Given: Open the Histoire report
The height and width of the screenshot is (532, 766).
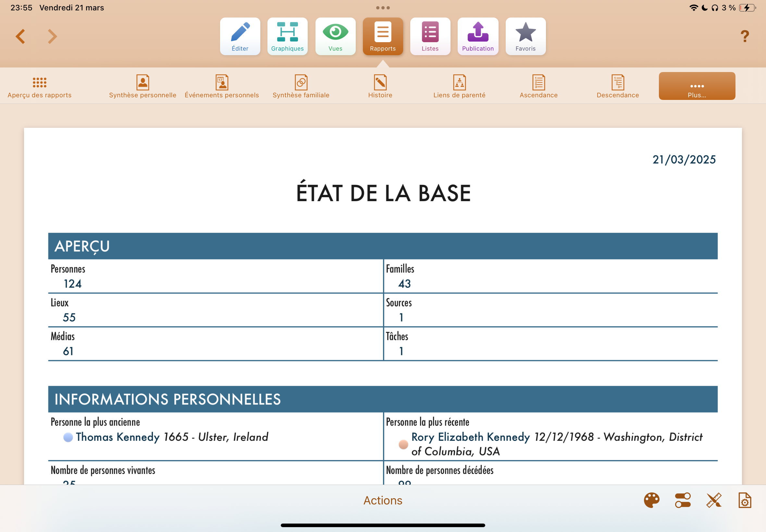Looking at the screenshot, I should [380, 87].
